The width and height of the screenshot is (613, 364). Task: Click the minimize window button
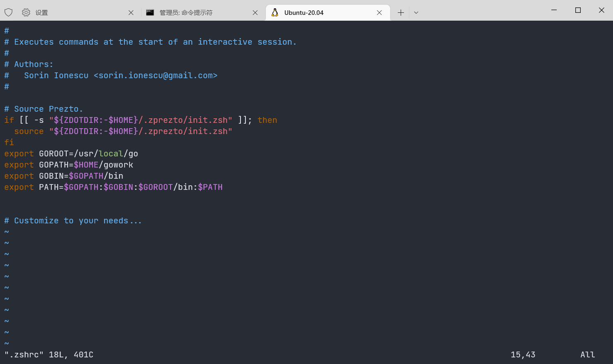(x=554, y=10)
